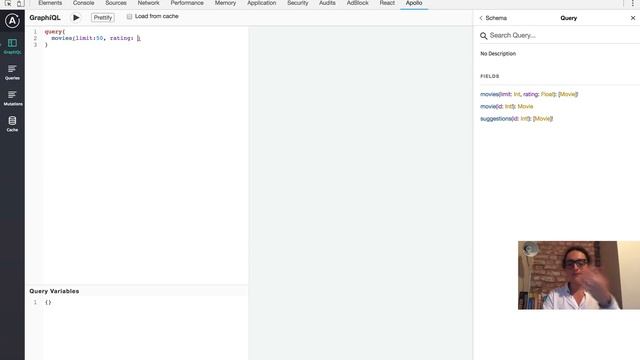Toggle the device toolbar icon
Viewport: 640px width, 360px height.
click(x=20, y=3)
